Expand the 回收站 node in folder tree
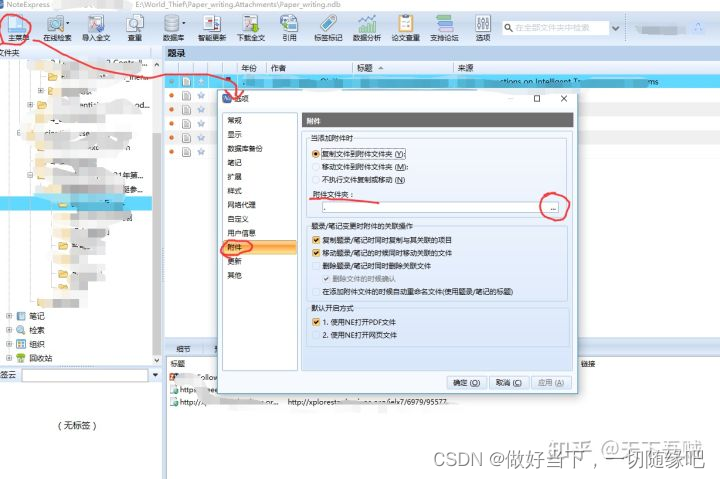Viewport: 720px width, 479px height. [9, 358]
